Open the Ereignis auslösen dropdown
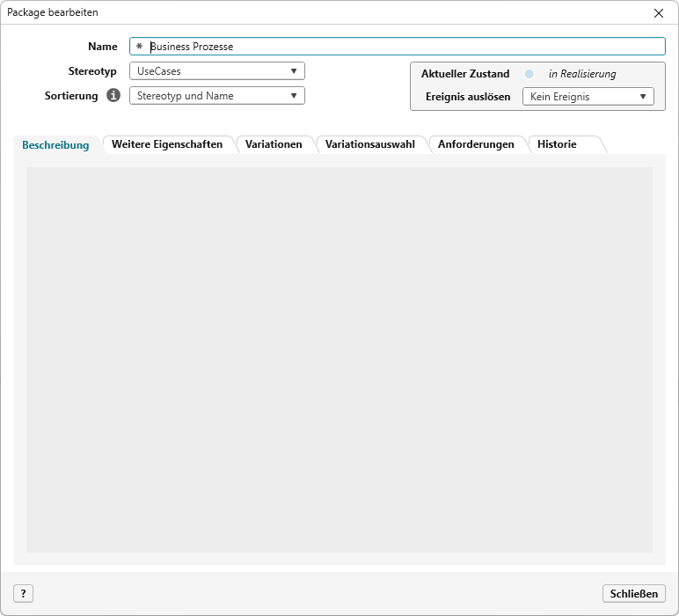 (588, 97)
